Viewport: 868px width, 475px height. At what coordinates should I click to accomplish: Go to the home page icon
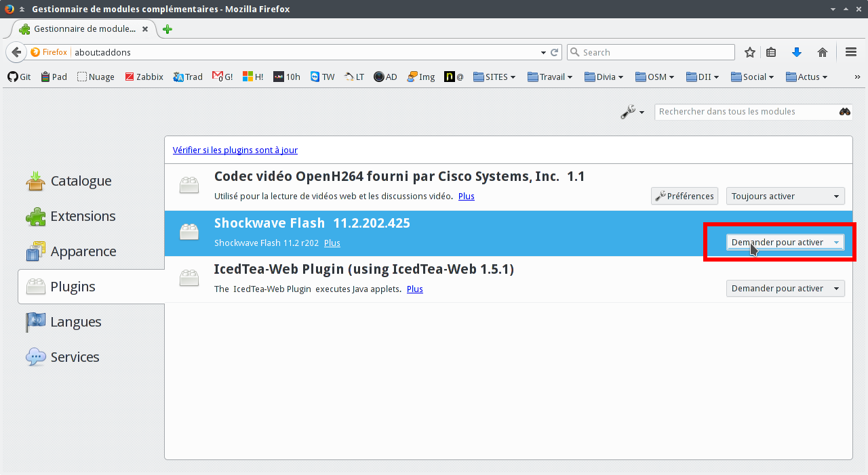pos(823,52)
